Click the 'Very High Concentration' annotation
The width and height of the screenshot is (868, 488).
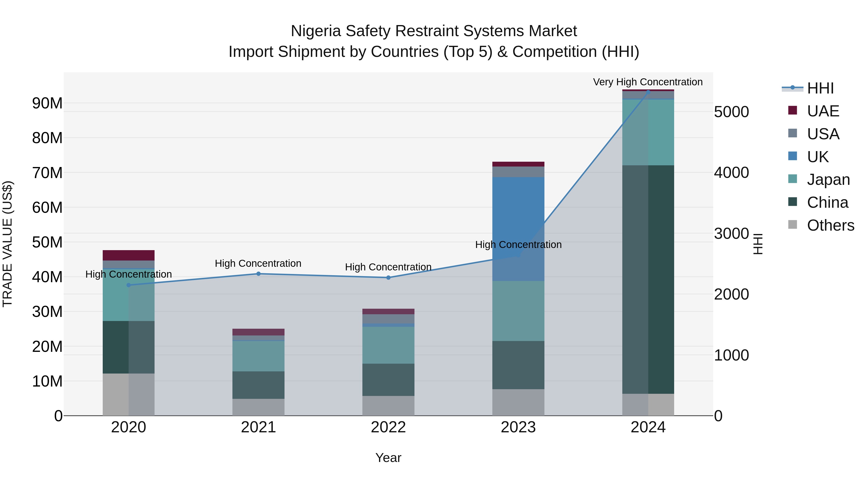coord(648,82)
